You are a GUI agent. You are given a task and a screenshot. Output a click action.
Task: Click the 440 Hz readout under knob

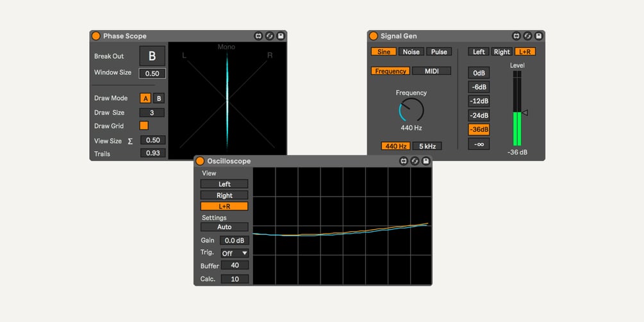(411, 128)
